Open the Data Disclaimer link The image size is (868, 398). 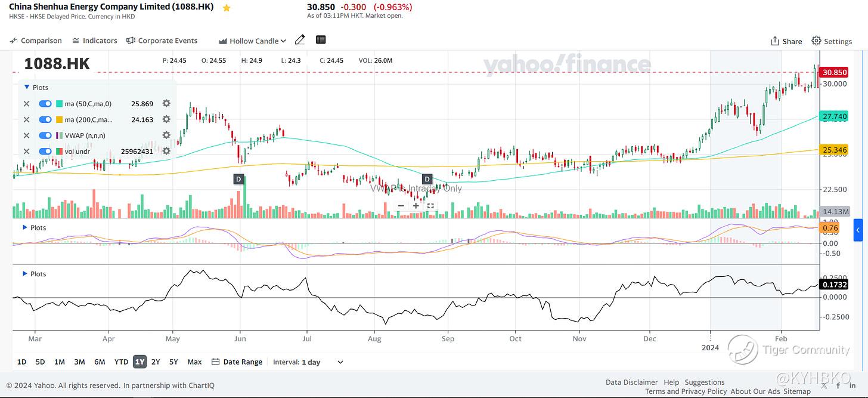pos(631,382)
